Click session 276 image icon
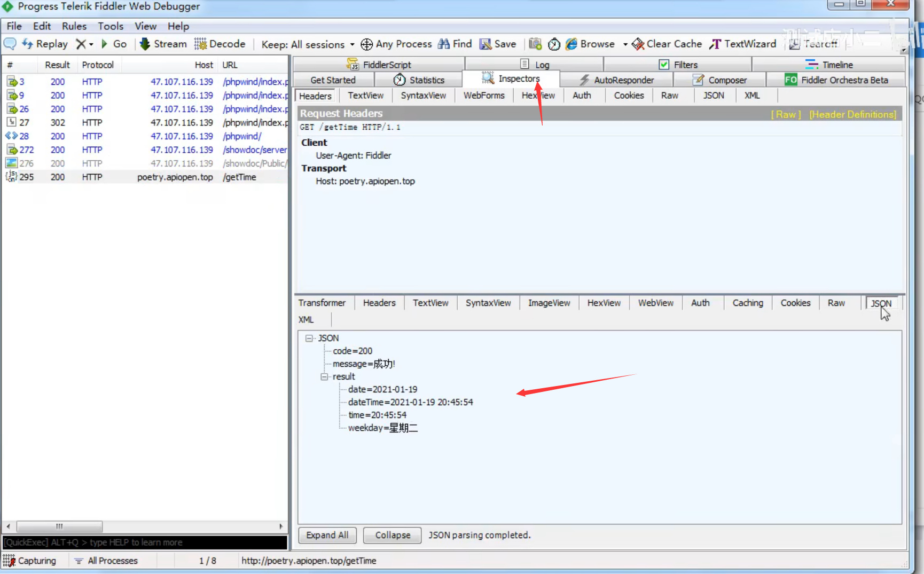924x574 pixels. pos(11,163)
